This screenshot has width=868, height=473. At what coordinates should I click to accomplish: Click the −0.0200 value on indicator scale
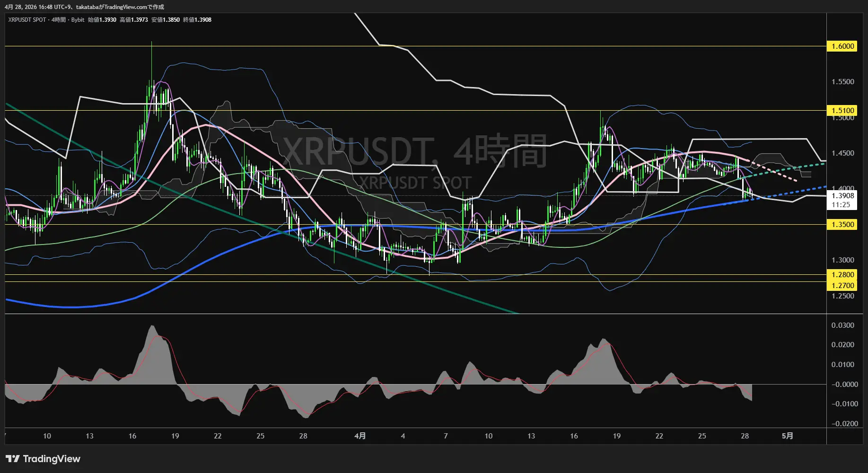(x=844, y=424)
